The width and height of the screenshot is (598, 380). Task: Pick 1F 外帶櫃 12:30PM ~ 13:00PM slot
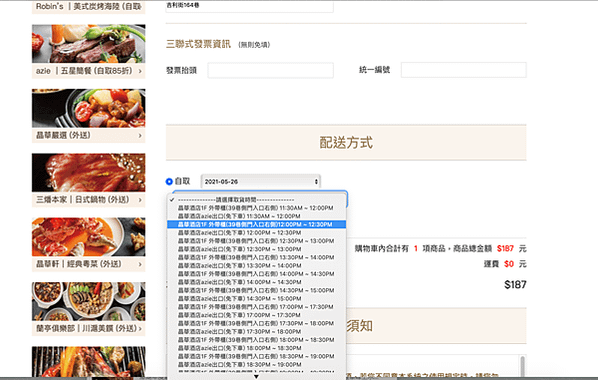pyautogui.click(x=256, y=241)
